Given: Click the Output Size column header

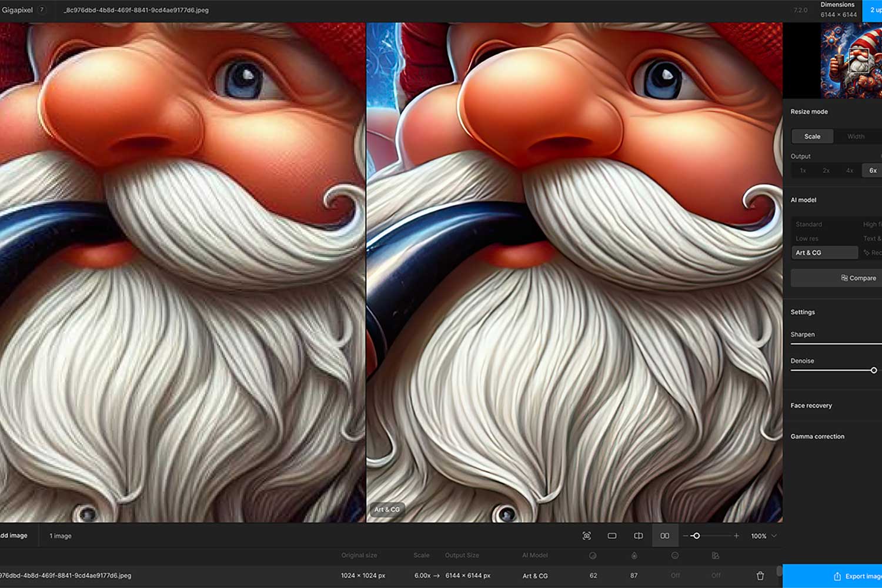Looking at the screenshot, I should pyautogui.click(x=462, y=556).
